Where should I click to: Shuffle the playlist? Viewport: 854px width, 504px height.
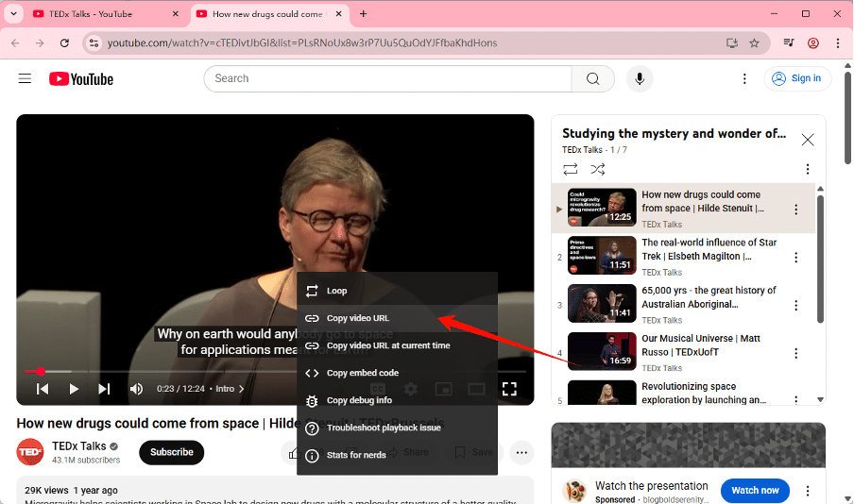[598, 169]
